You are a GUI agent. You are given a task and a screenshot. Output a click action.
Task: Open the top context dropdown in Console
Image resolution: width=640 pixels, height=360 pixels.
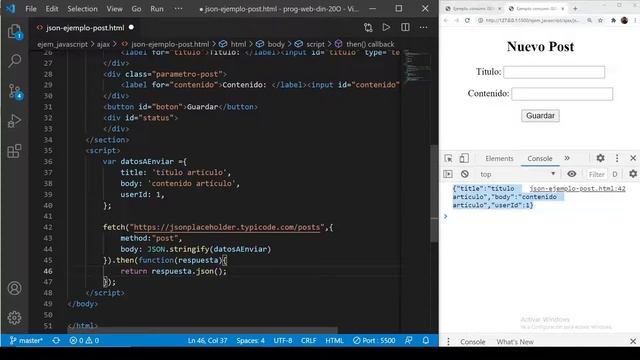pyautogui.click(x=518, y=174)
